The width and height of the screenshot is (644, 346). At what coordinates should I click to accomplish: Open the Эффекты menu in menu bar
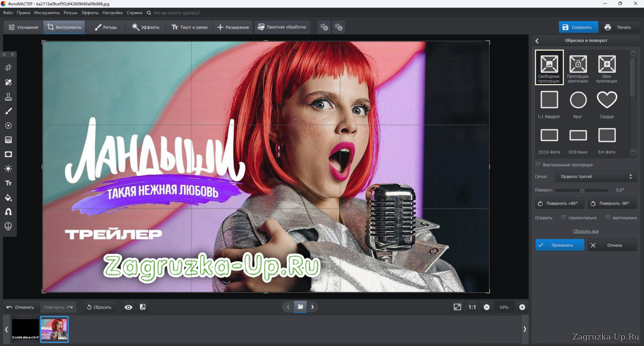(90, 13)
